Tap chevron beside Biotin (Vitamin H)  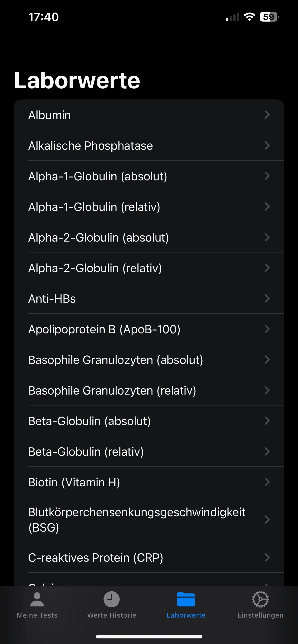click(x=267, y=482)
